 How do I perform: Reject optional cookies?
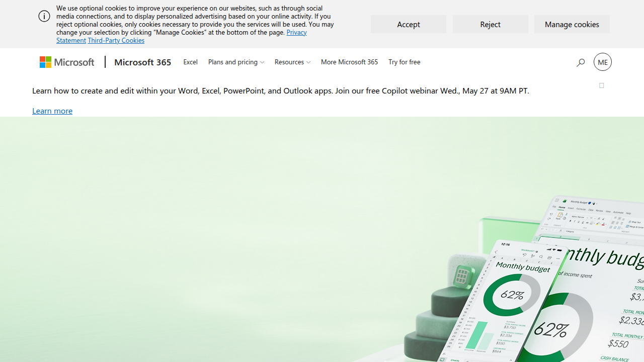[490, 24]
